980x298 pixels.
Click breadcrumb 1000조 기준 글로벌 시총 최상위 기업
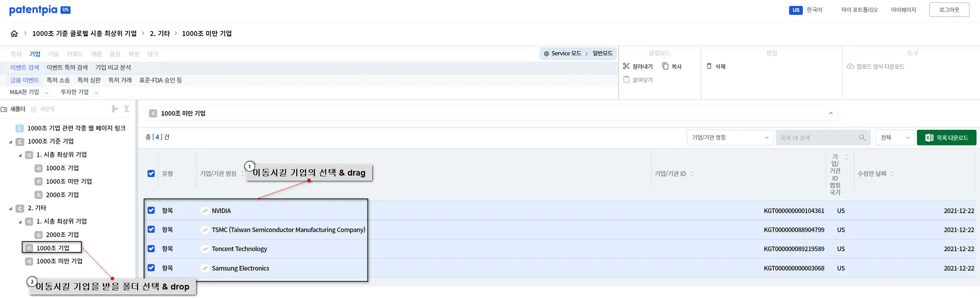[x=84, y=34]
